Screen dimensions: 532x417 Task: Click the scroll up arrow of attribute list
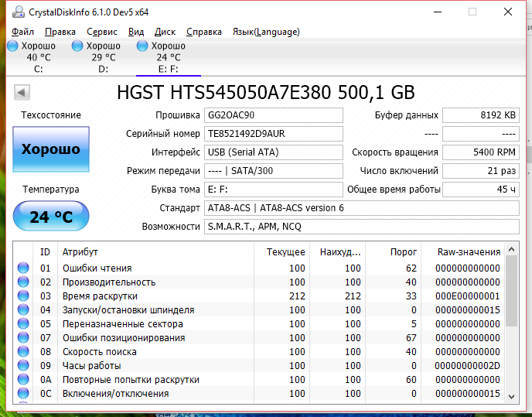[x=512, y=250]
